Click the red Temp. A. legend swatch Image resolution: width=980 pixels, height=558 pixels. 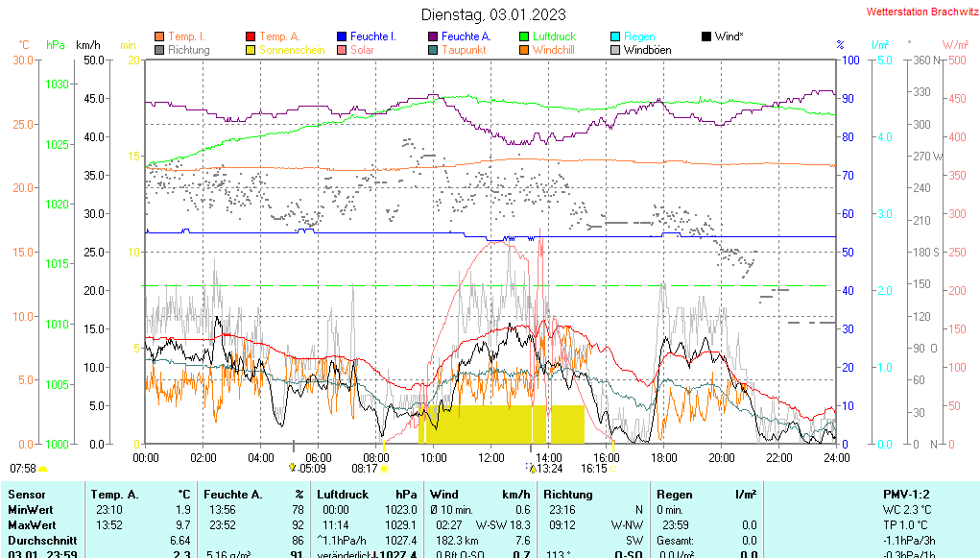coord(251,36)
